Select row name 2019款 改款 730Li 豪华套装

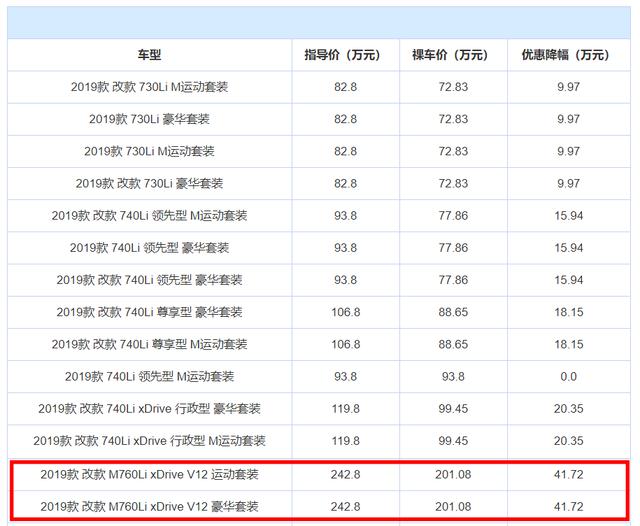pos(149,184)
